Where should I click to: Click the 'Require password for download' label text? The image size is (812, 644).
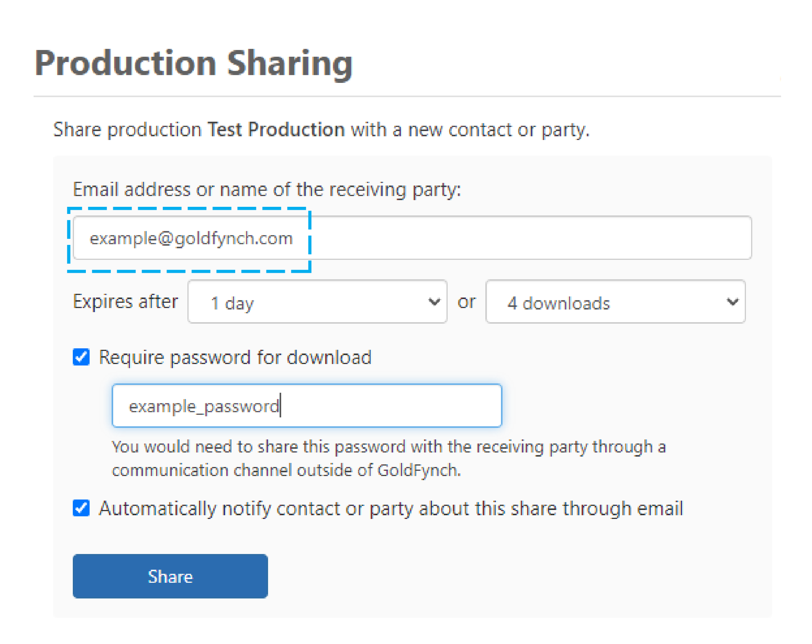click(x=235, y=357)
